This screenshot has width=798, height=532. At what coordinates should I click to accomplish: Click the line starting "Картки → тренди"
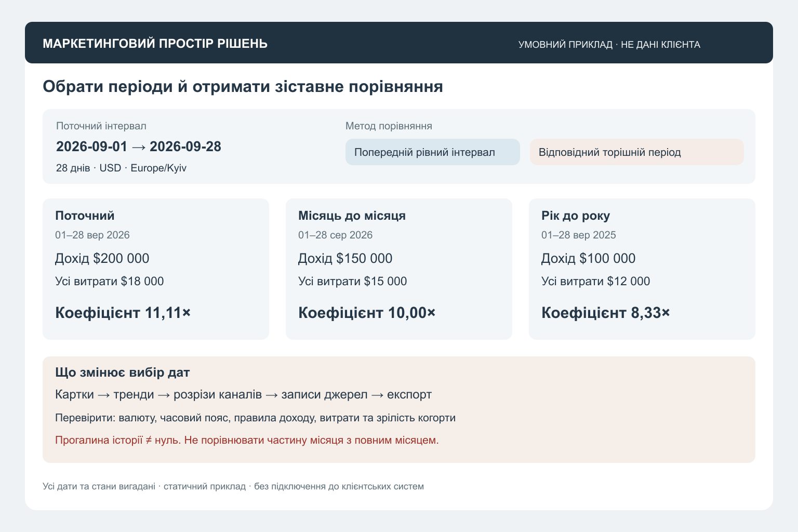coord(244,394)
